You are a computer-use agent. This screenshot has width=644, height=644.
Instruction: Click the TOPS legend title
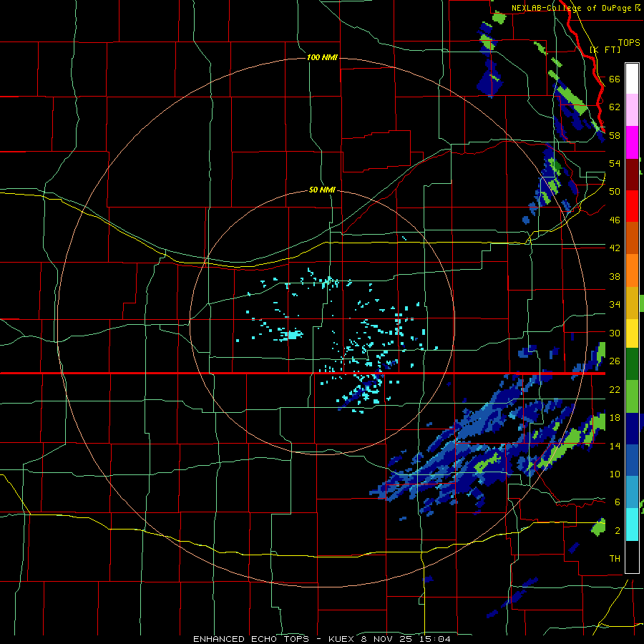(x=629, y=42)
